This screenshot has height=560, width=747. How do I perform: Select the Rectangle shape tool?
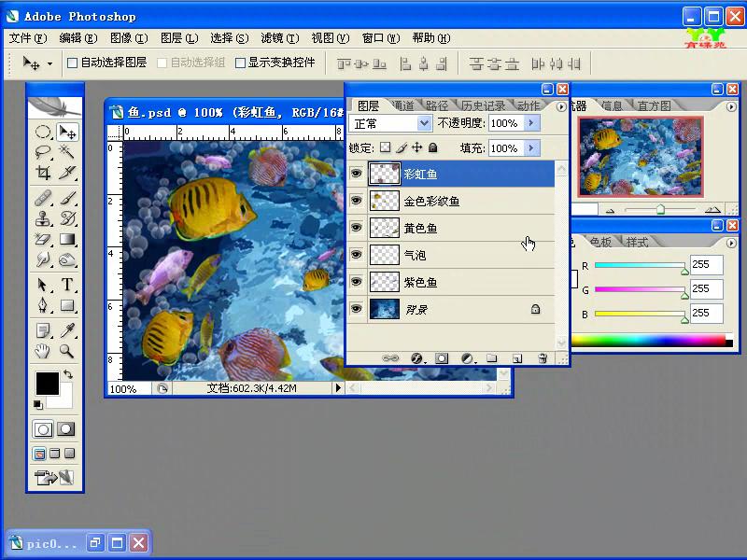click(67, 305)
